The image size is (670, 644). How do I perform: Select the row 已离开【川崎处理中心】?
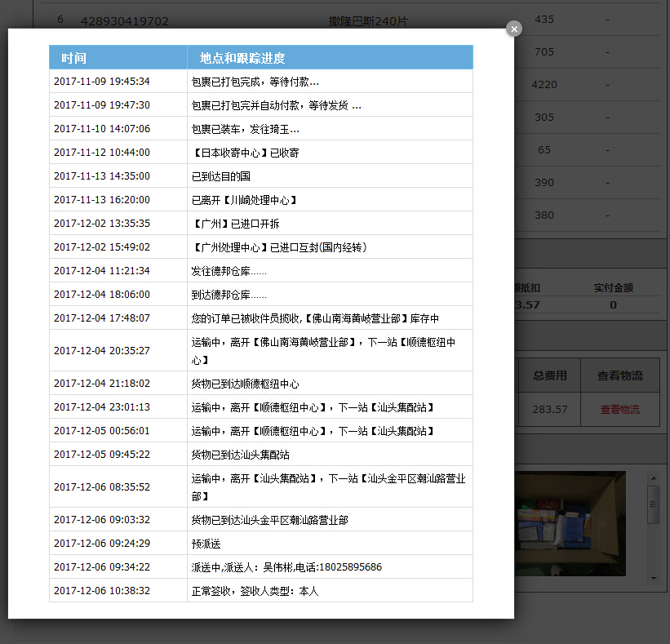pyautogui.click(x=330, y=200)
